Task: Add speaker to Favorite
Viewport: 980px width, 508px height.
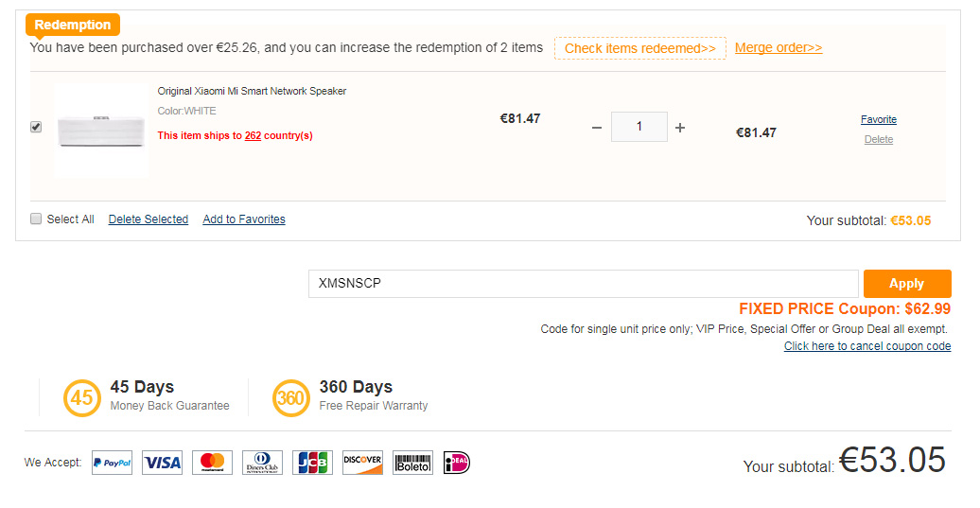Action: pos(878,119)
